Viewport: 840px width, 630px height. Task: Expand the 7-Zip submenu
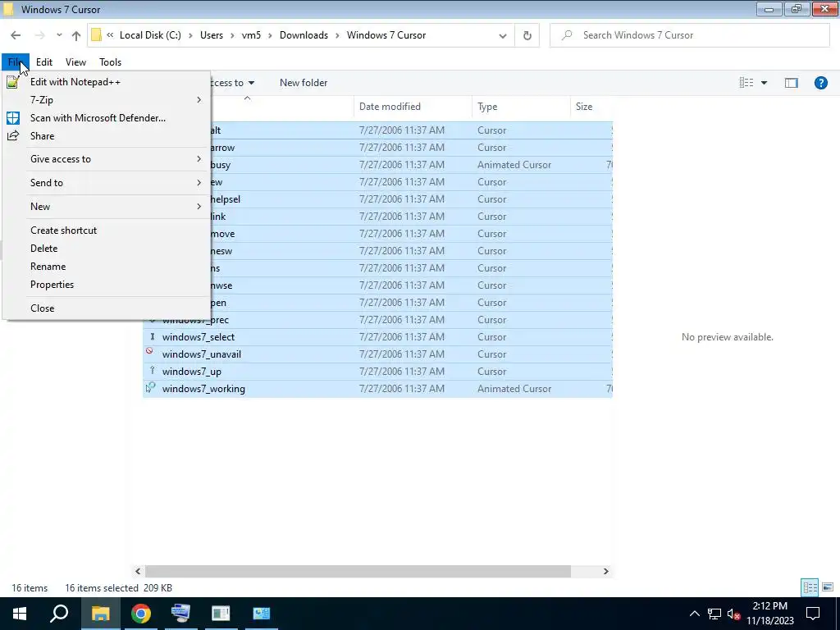106,99
